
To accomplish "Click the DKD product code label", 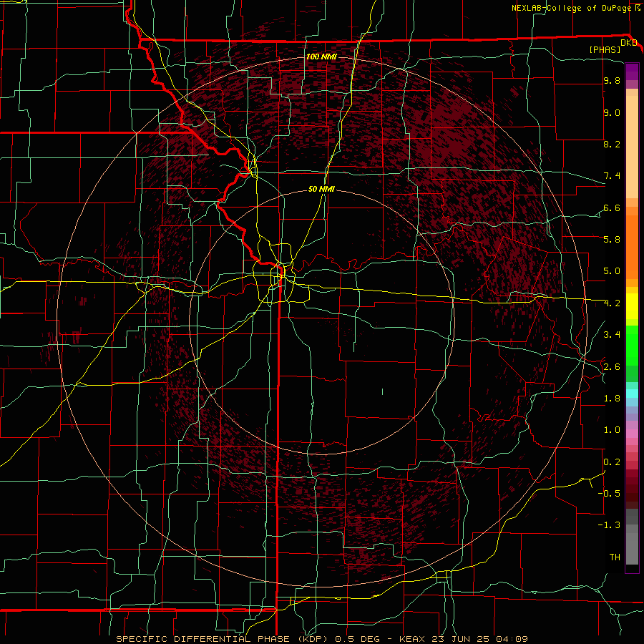I will (x=629, y=43).
